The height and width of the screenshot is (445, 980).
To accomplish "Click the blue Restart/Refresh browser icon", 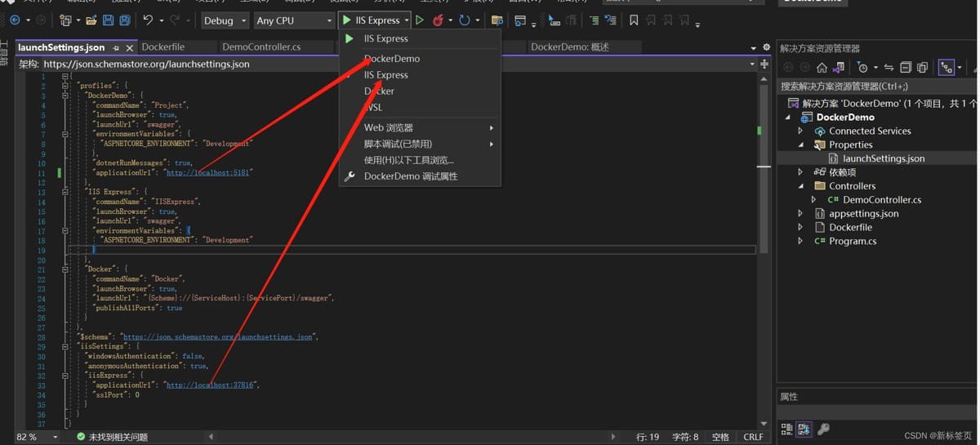I will (x=465, y=20).
